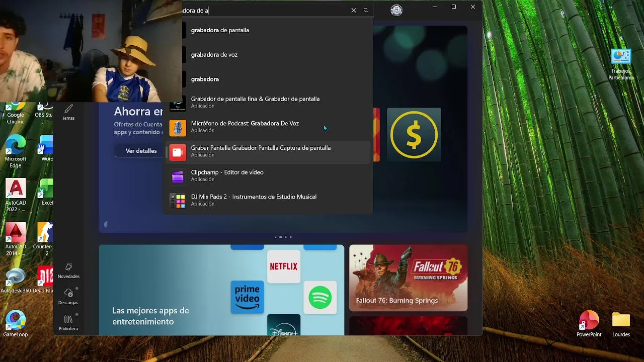The width and height of the screenshot is (644, 362).
Task: Clear the search box text
Action: coord(354,10)
